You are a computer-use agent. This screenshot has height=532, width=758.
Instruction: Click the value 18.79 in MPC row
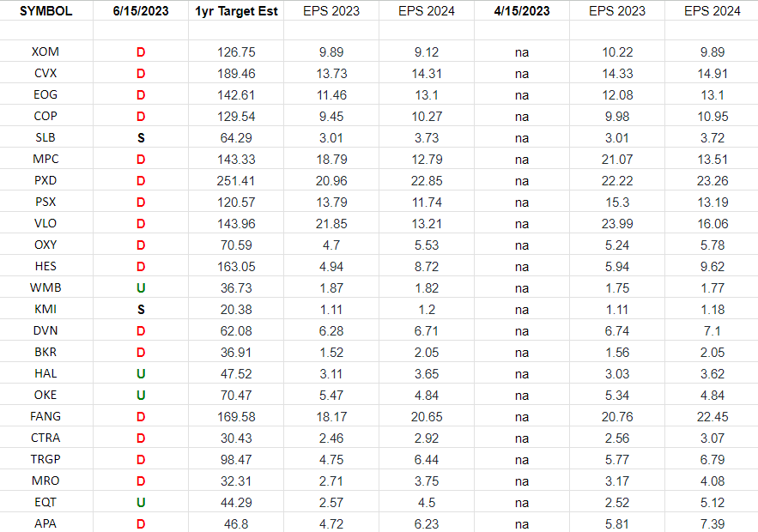(331, 160)
